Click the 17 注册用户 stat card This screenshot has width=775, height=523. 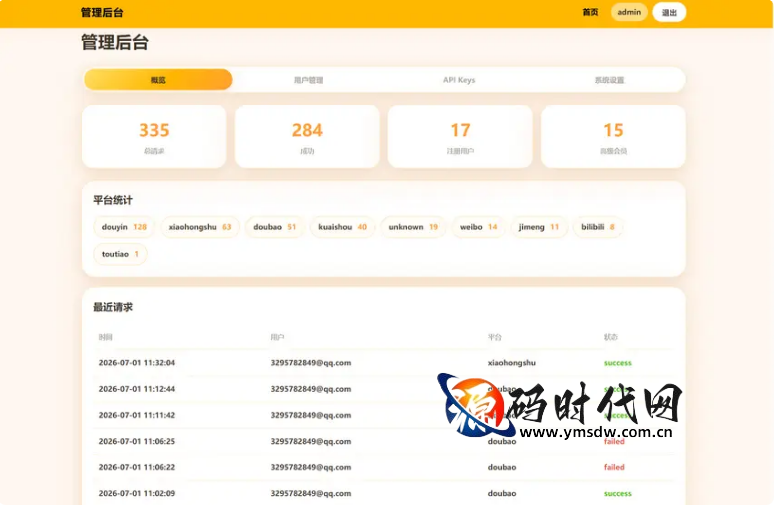(460, 136)
